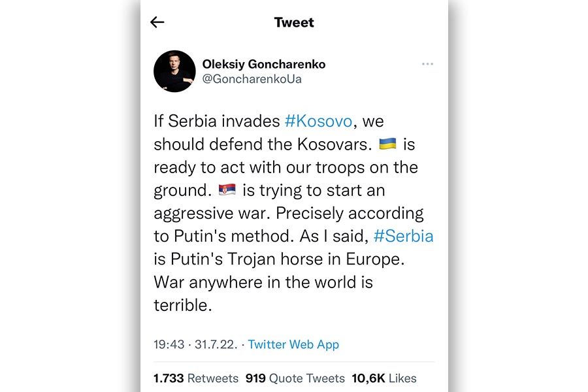Image resolution: width=588 pixels, height=392 pixels.
Task: Click the final word "terrible."
Action: coord(182,304)
